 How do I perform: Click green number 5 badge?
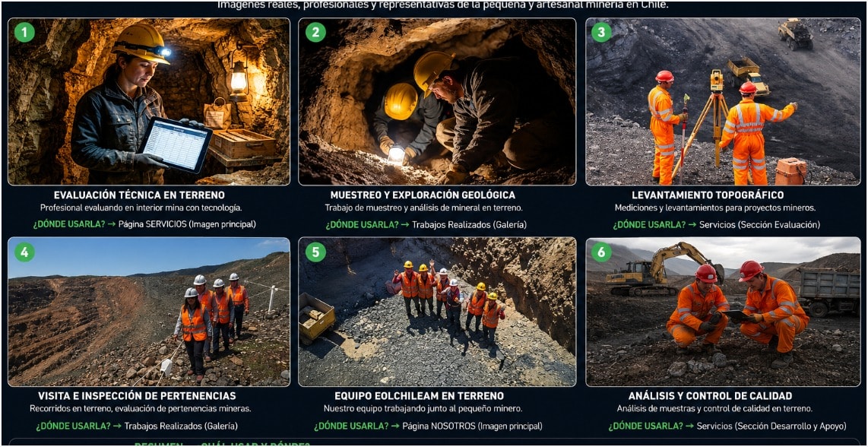click(315, 252)
